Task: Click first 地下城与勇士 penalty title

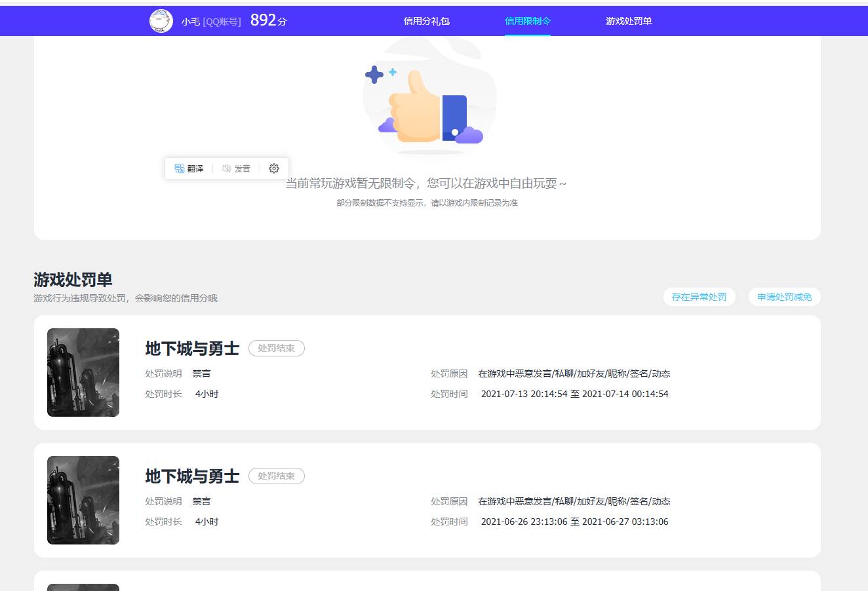Action: [x=192, y=348]
